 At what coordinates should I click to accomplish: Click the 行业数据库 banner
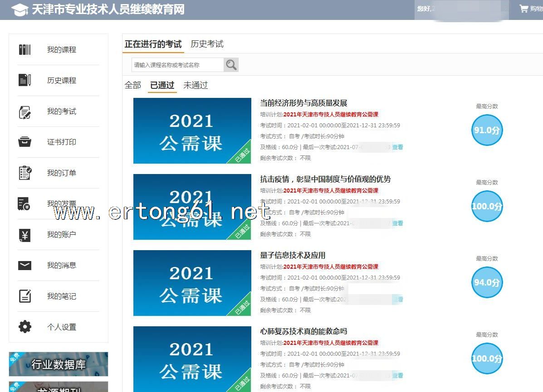tap(59, 364)
